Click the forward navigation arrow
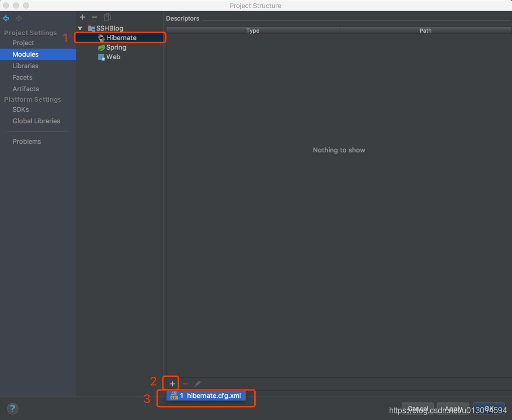 19,18
